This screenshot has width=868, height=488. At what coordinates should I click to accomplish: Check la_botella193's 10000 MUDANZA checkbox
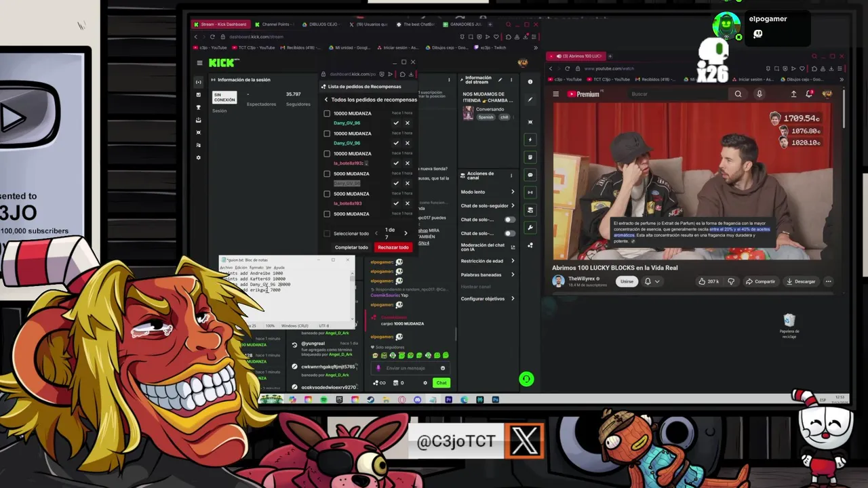pyautogui.click(x=327, y=154)
